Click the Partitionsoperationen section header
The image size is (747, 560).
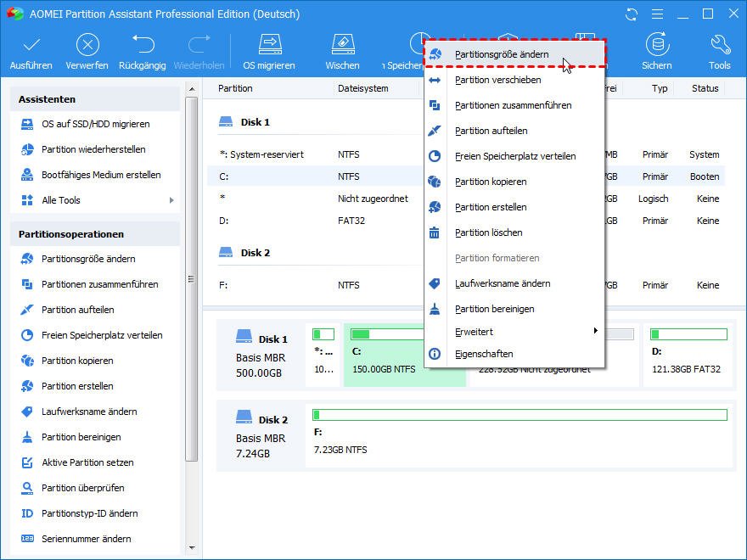(x=95, y=234)
